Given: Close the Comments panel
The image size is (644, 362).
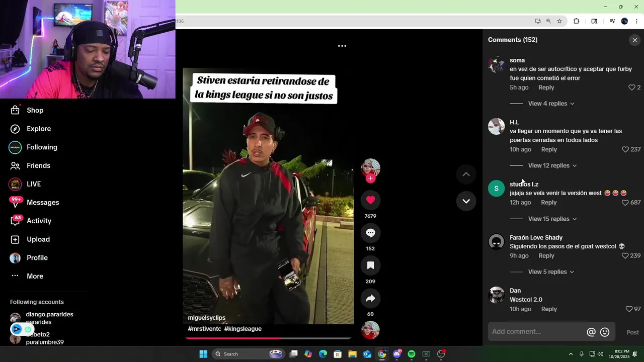Looking at the screenshot, I should 634,40.
